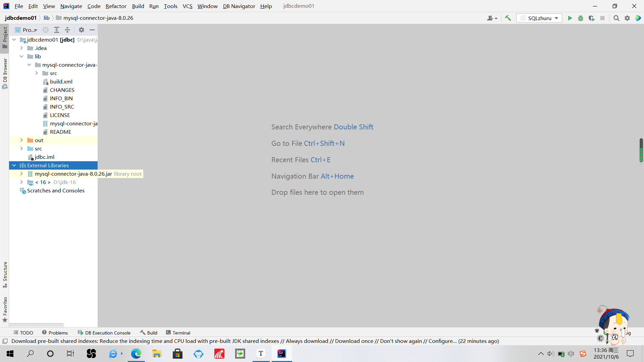Run SQLzhuru with coverage
644x362 pixels.
point(592,18)
